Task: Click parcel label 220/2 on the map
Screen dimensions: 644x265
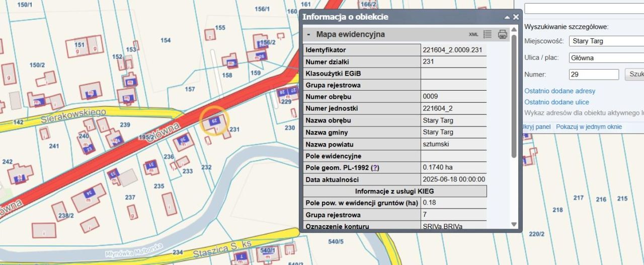Action: [x=537, y=234]
